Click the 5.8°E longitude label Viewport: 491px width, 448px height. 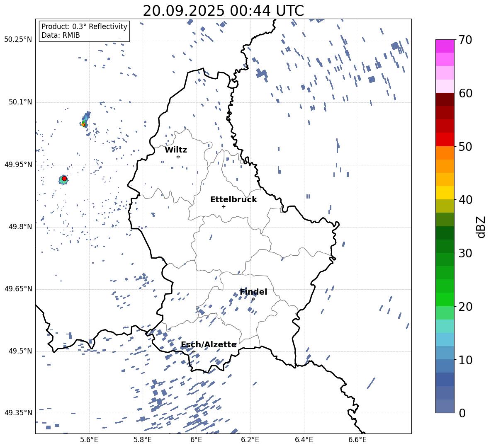pyautogui.click(x=143, y=440)
